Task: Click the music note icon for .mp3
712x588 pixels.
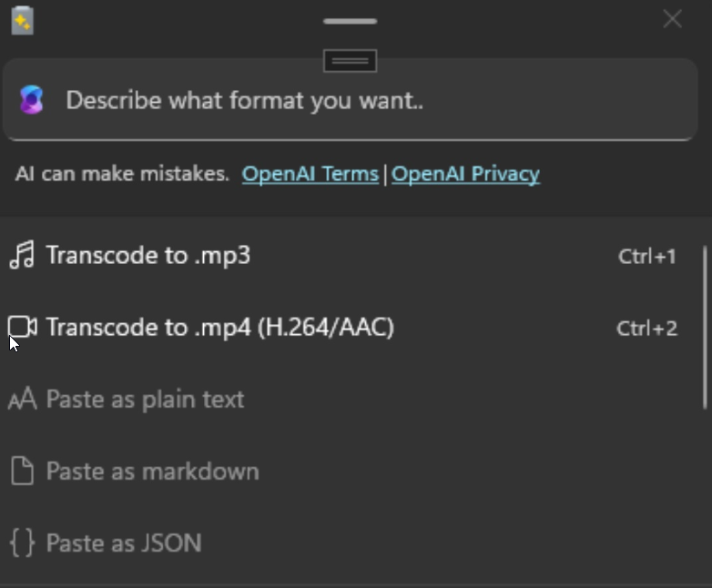Action: (22, 255)
